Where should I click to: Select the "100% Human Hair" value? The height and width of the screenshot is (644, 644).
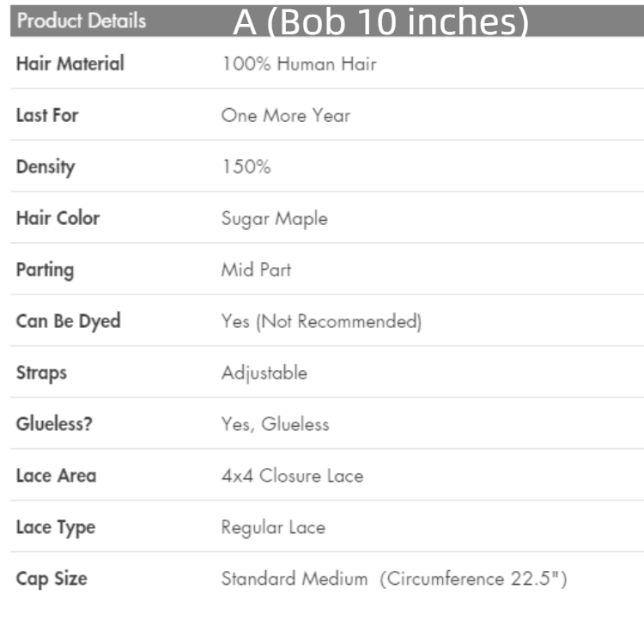tap(298, 64)
